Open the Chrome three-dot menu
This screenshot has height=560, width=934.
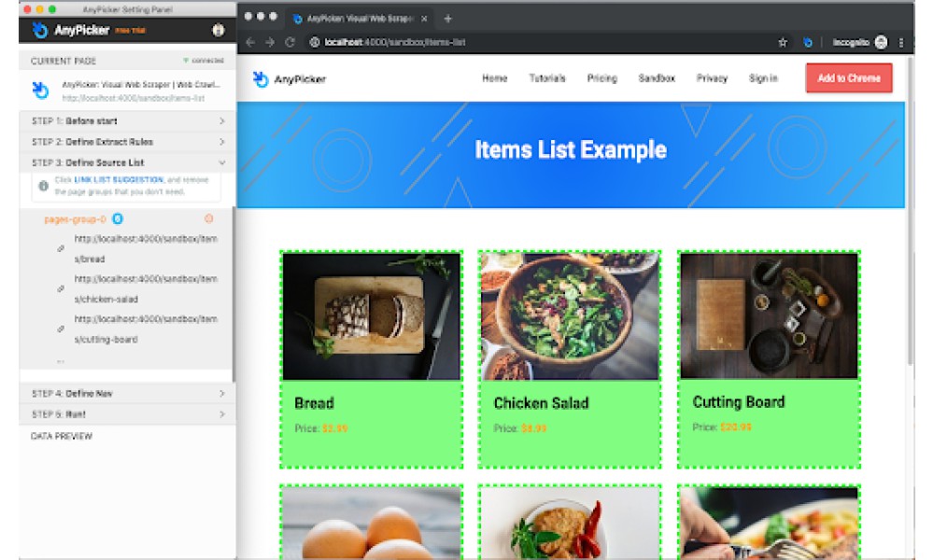coord(900,42)
